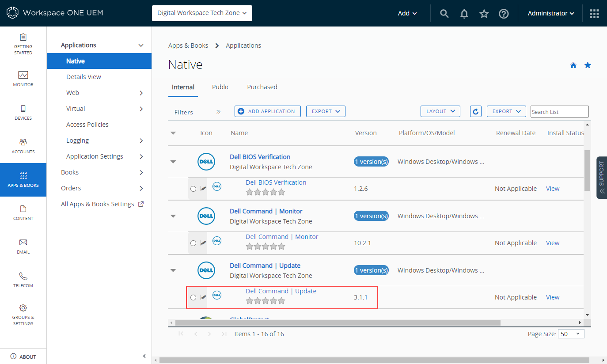Select the radio button for Dell Command | Monitor
The width and height of the screenshot is (607, 364).
[x=193, y=243]
